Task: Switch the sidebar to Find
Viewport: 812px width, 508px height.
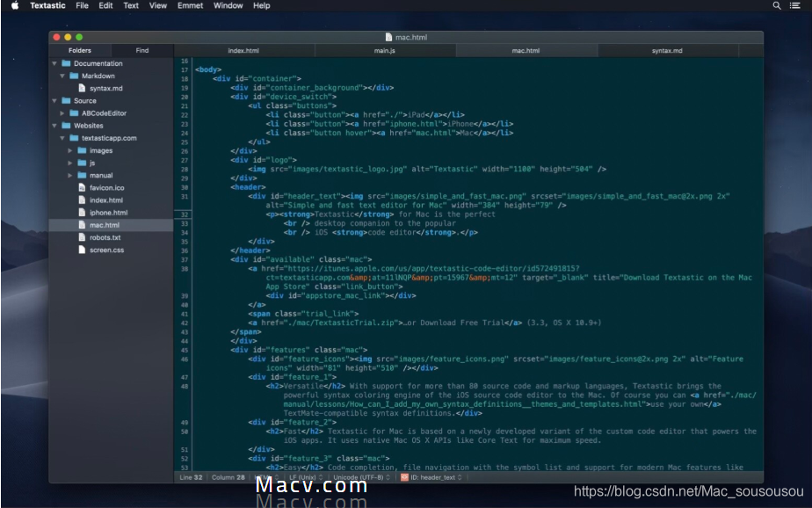Action: 142,50
